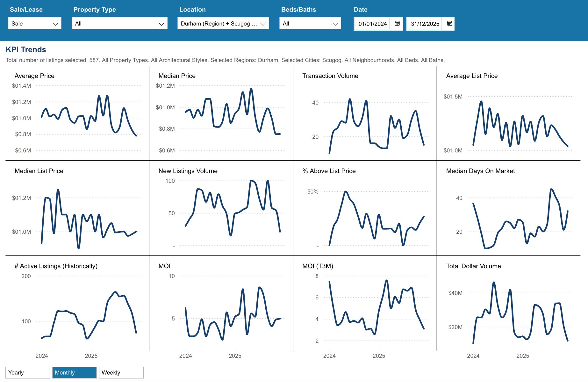The width and height of the screenshot is (588, 382).
Task: Expand the Sale/Lease dropdown
Action: pos(34,24)
